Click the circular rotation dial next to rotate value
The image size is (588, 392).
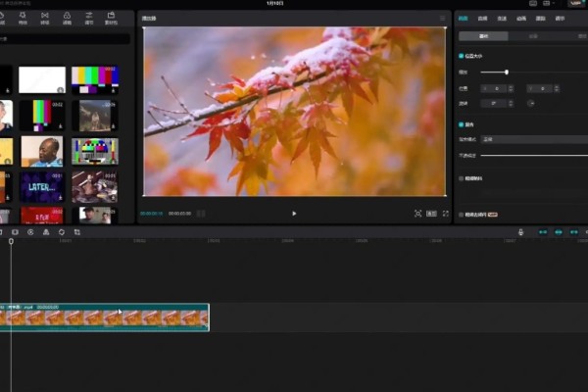point(530,103)
